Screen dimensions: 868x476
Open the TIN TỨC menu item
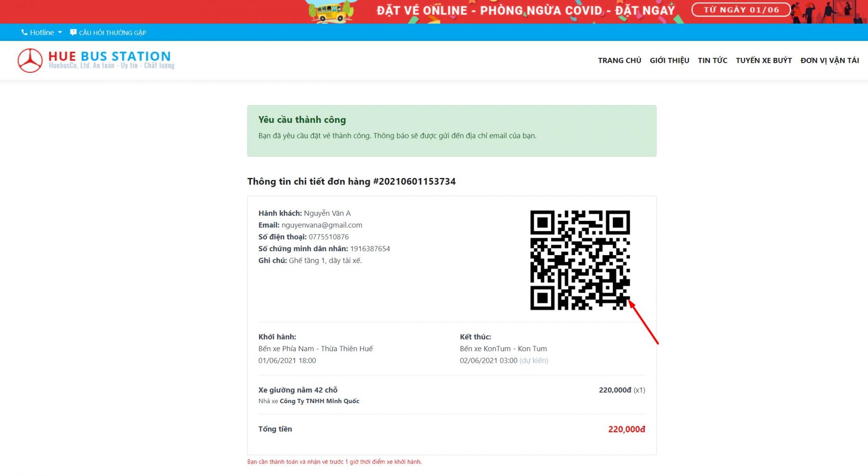click(x=712, y=60)
